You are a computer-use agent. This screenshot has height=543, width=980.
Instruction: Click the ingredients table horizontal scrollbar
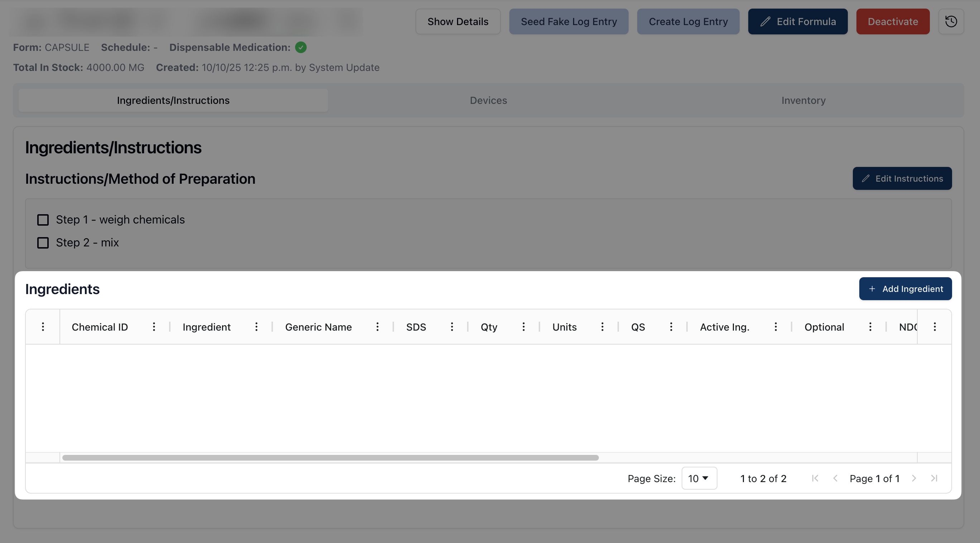tap(330, 458)
